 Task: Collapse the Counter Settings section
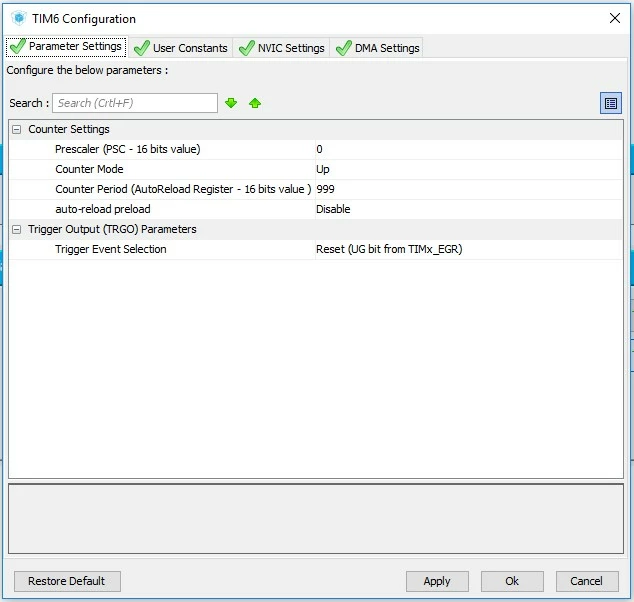click(17, 129)
